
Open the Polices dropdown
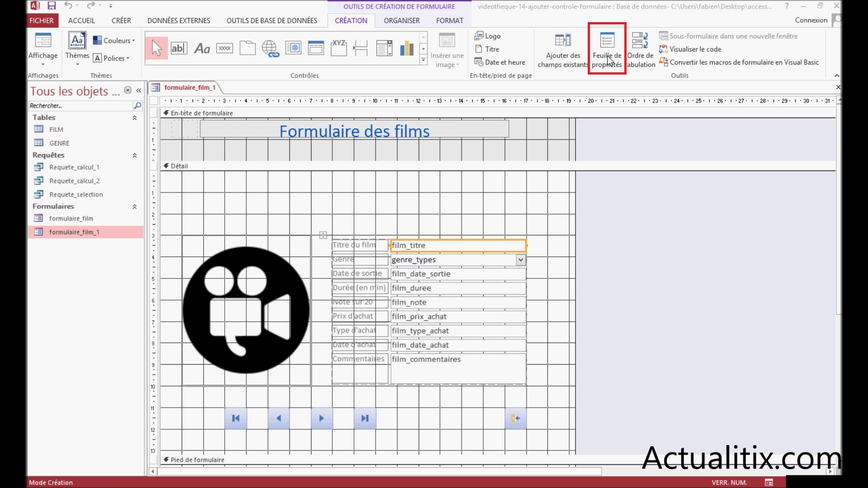point(111,58)
